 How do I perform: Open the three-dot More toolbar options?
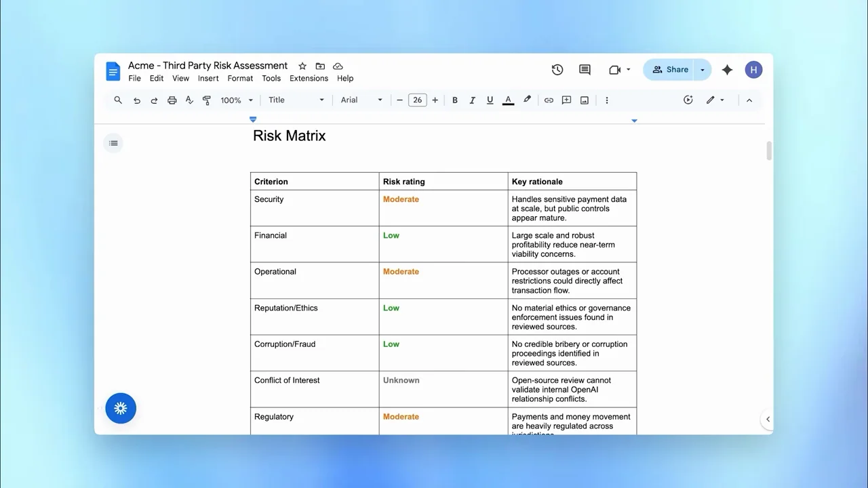click(x=606, y=100)
